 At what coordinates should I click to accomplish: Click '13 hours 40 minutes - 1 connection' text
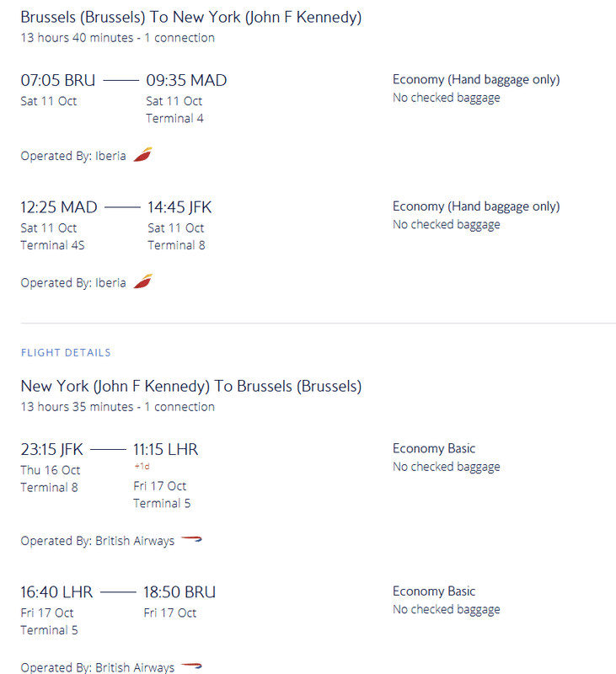118,38
